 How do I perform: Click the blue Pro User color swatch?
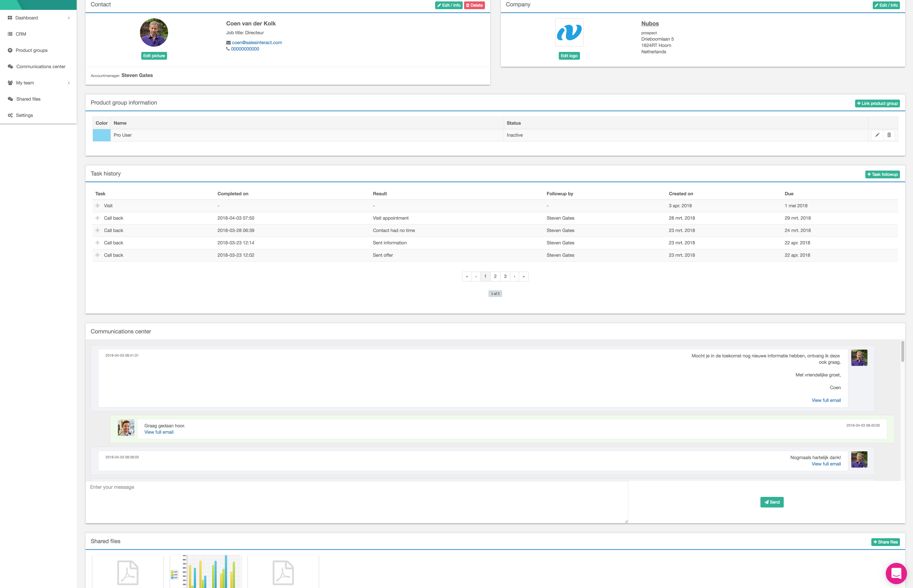(x=102, y=135)
